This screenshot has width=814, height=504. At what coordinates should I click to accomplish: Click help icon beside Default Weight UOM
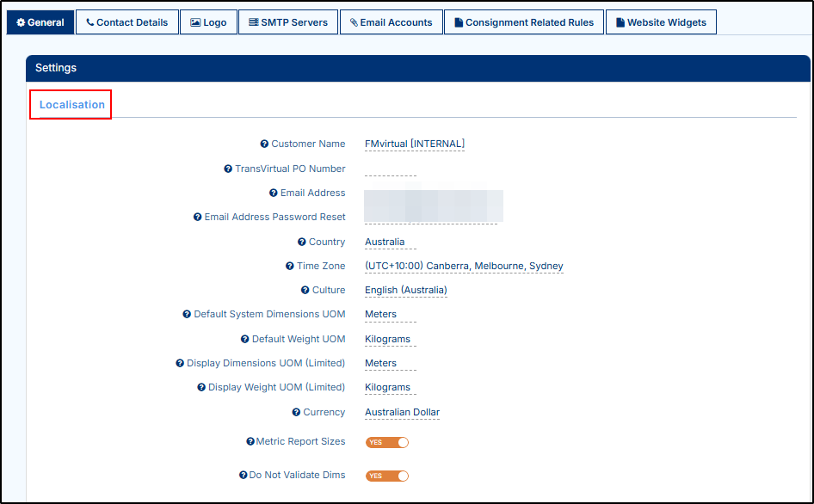click(x=245, y=340)
